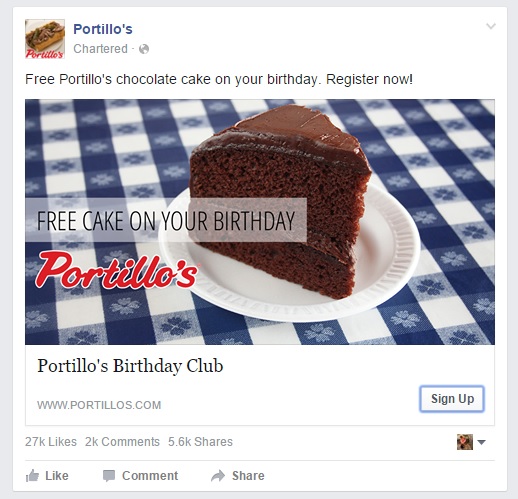Viewport: 518px width, 499px height.
Task: Click the Chartered sponsored label
Action: pos(100,49)
